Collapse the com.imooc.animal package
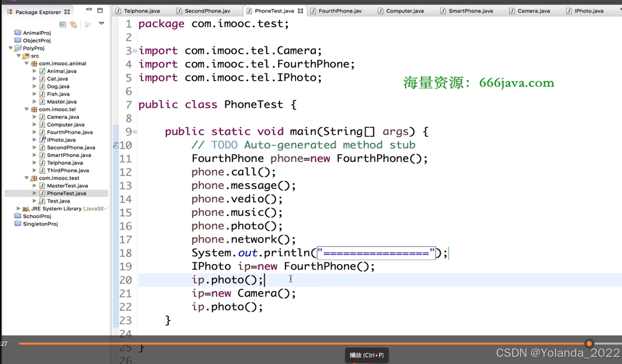Viewport: 622px width, 364px height. (27, 63)
